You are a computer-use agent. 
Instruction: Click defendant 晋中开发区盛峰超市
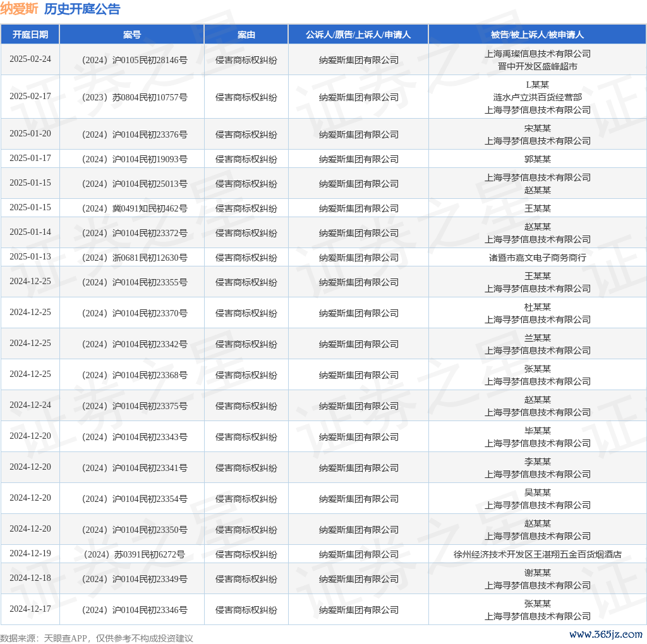pyautogui.click(x=537, y=66)
